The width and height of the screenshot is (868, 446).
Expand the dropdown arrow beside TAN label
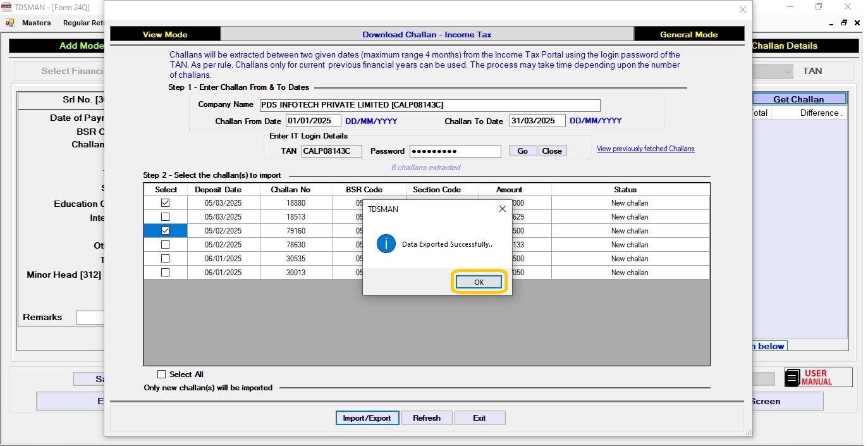788,71
